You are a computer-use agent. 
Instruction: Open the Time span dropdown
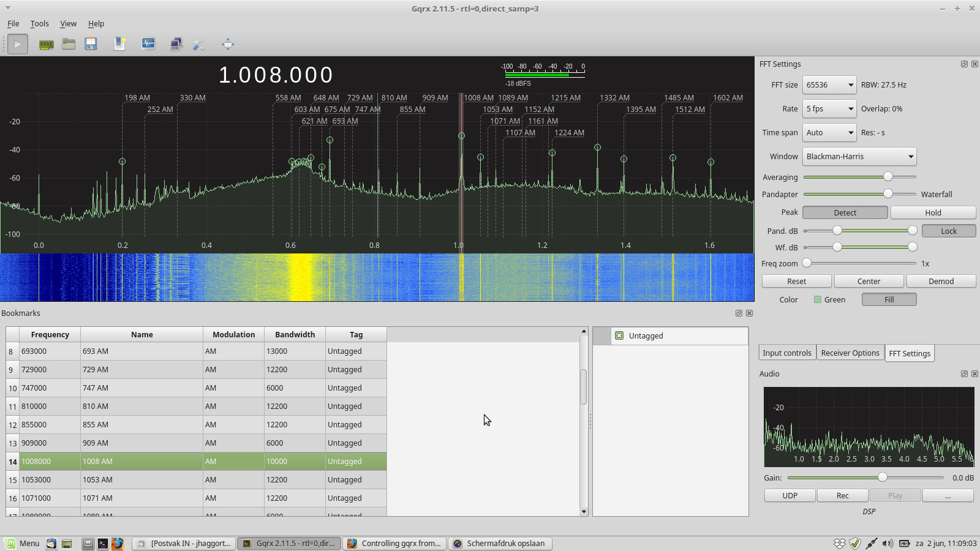829,133
